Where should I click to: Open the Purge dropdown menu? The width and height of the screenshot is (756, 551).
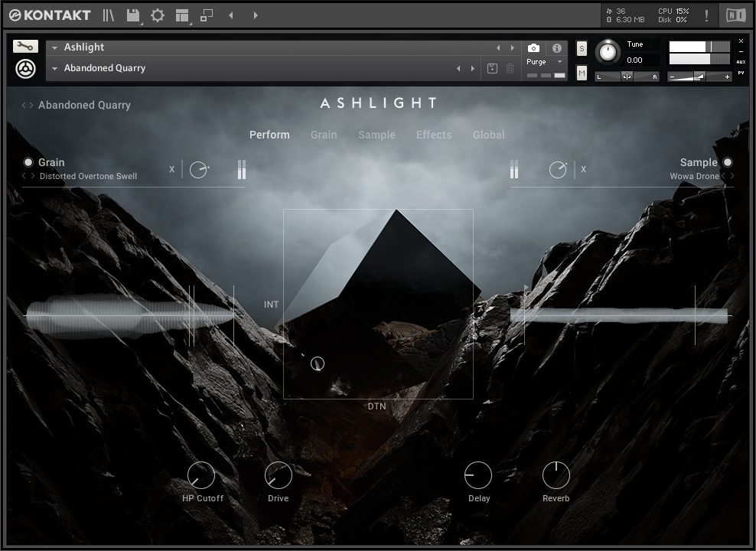pyautogui.click(x=545, y=62)
